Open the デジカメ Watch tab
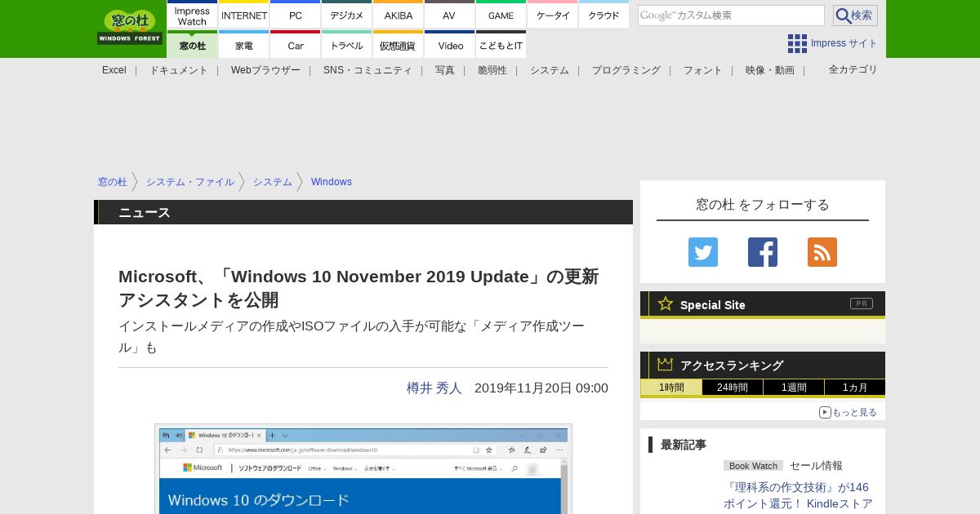Image resolution: width=980 pixels, height=514 pixels. (347, 15)
